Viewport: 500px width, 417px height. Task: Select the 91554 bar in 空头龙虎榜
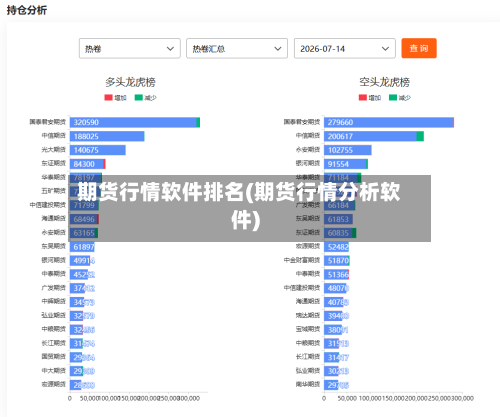(x=346, y=164)
